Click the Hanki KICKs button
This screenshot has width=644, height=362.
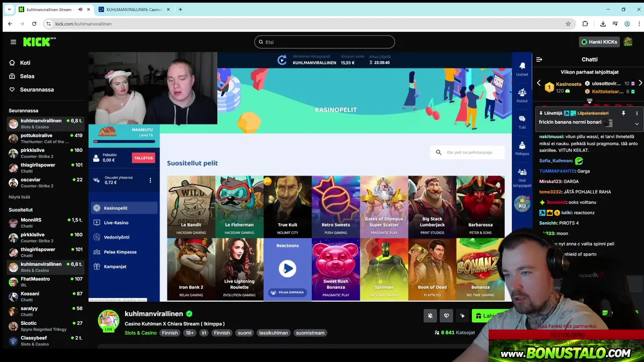pos(599,42)
